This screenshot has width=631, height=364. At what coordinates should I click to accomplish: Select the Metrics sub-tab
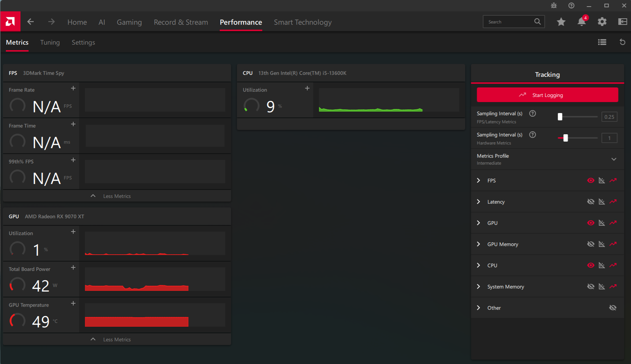tap(17, 42)
